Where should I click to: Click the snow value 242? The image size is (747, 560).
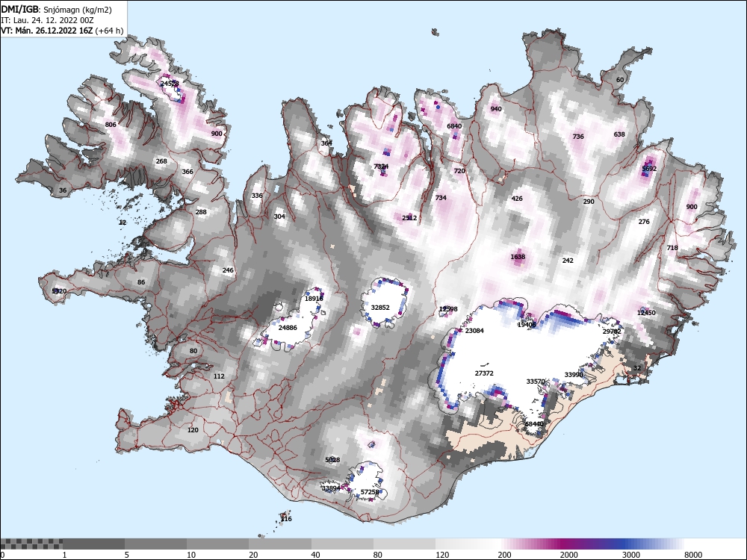pyautogui.click(x=568, y=261)
